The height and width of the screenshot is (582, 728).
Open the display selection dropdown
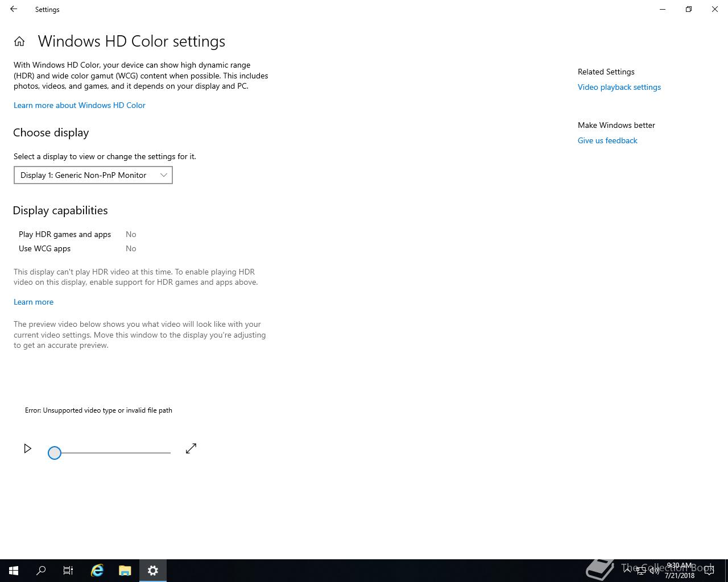pos(93,175)
